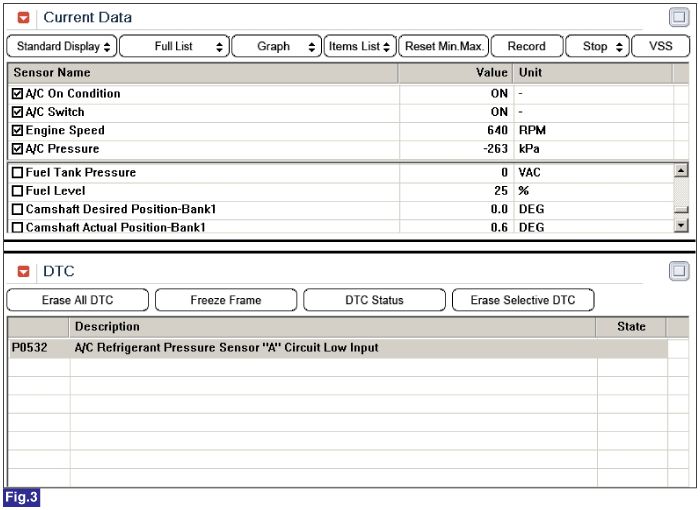
Task: Open the Stop dropdown
Action: [x=597, y=46]
